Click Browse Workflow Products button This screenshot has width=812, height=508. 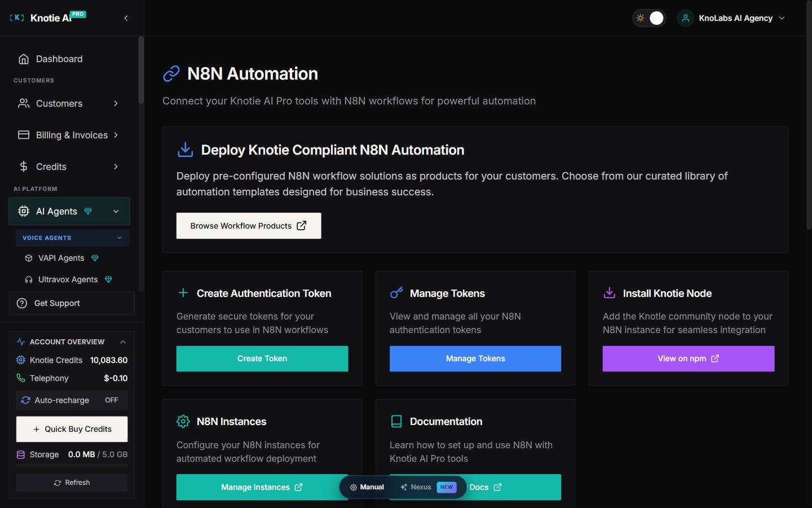(249, 226)
